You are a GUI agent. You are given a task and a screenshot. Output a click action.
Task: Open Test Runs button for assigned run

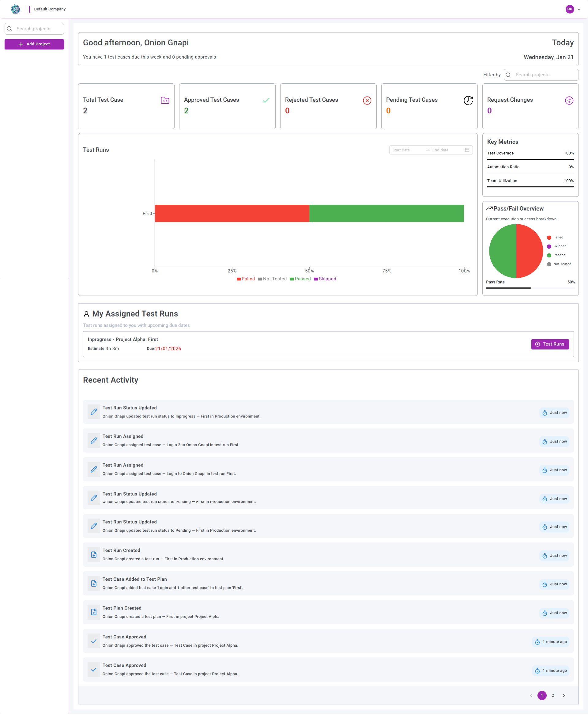click(x=550, y=344)
